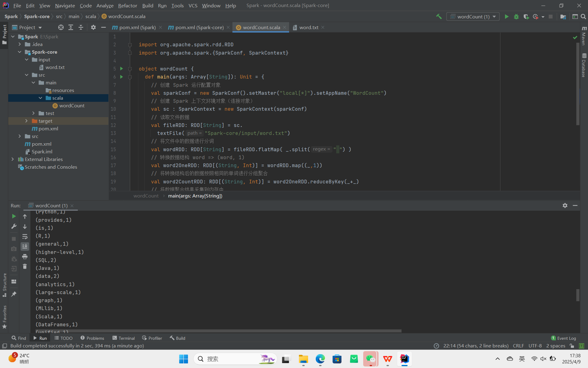Click the print icon in Run panel
Image resolution: width=588 pixels, height=368 pixels.
[25, 256]
